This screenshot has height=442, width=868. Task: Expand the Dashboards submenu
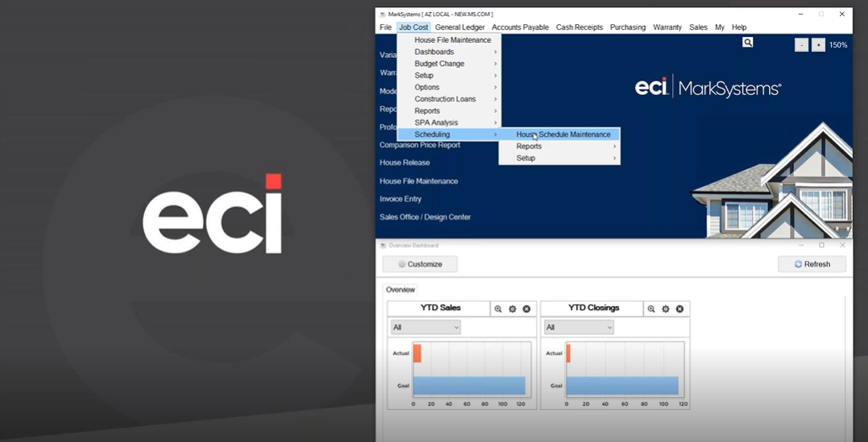tap(449, 52)
